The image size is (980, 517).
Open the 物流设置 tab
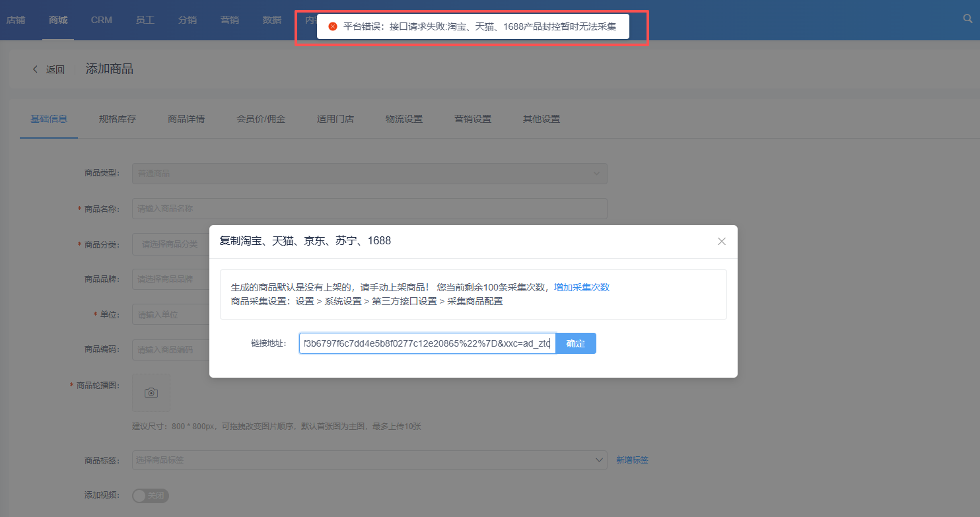(x=404, y=119)
